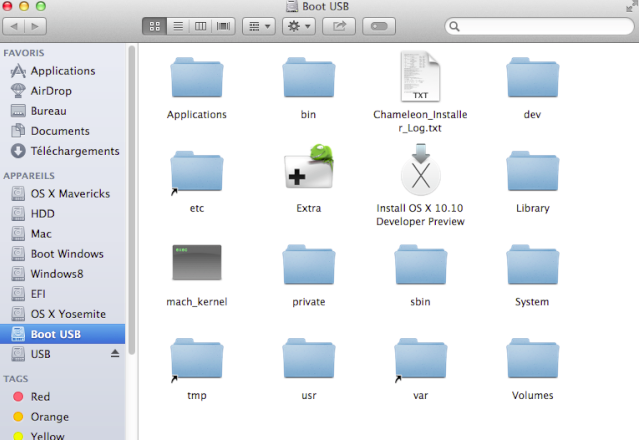The width and height of the screenshot is (640, 440).
Task: Select Chameleon_Installer_Log.txt file
Action: 420,76
